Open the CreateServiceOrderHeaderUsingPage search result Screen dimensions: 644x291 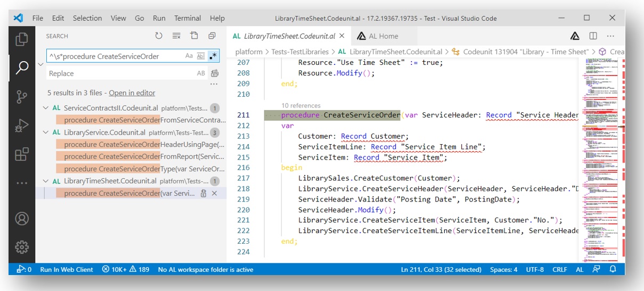(x=144, y=144)
